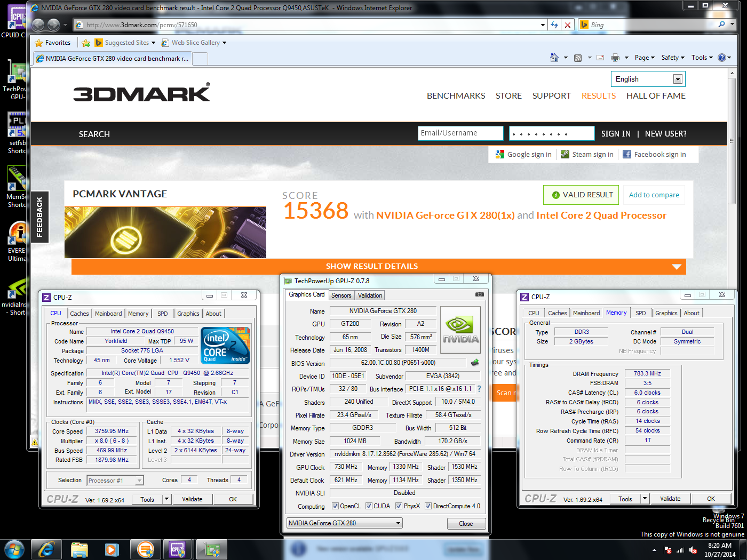Open Windows Explorer folder from the taskbar
Viewport: 747px width, 560px height.
tap(80, 549)
